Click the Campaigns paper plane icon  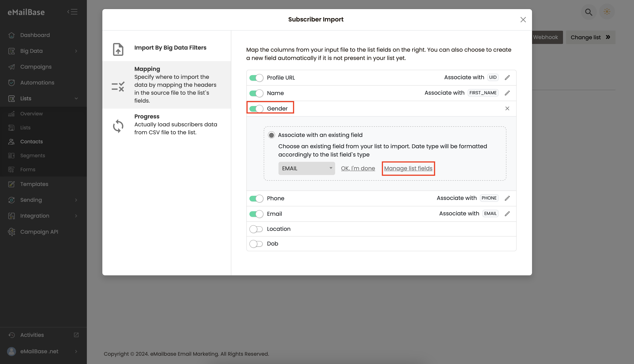(x=12, y=67)
